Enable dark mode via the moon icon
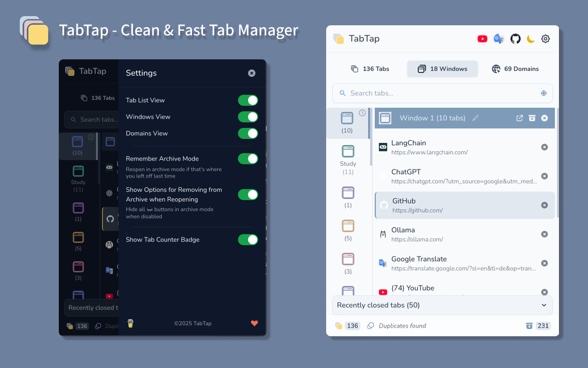588x368 pixels. (531, 39)
